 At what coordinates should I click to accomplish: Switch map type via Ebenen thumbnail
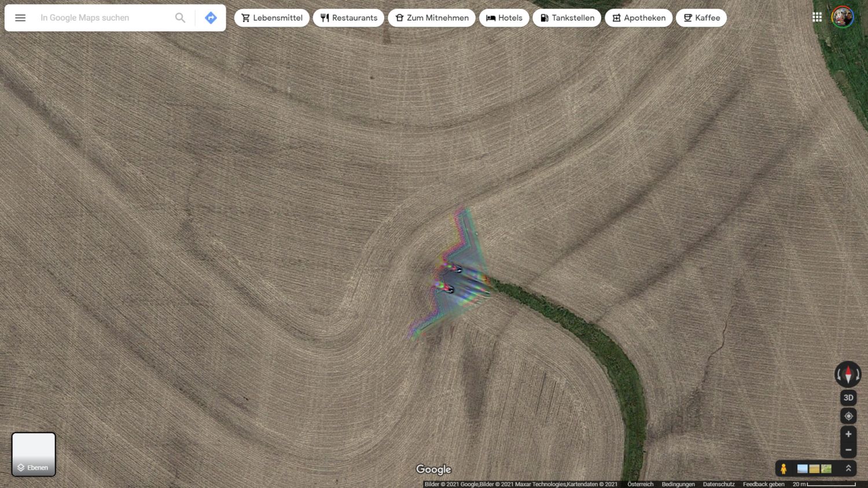(34, 454)
